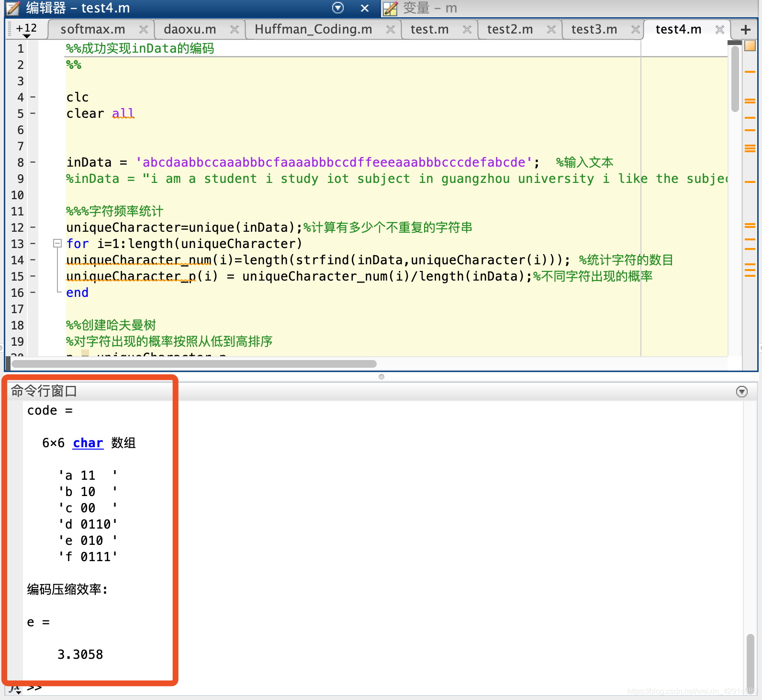Click the command prompt input line
The width and height of the screenshot is (762, 700).
[383, 689]
